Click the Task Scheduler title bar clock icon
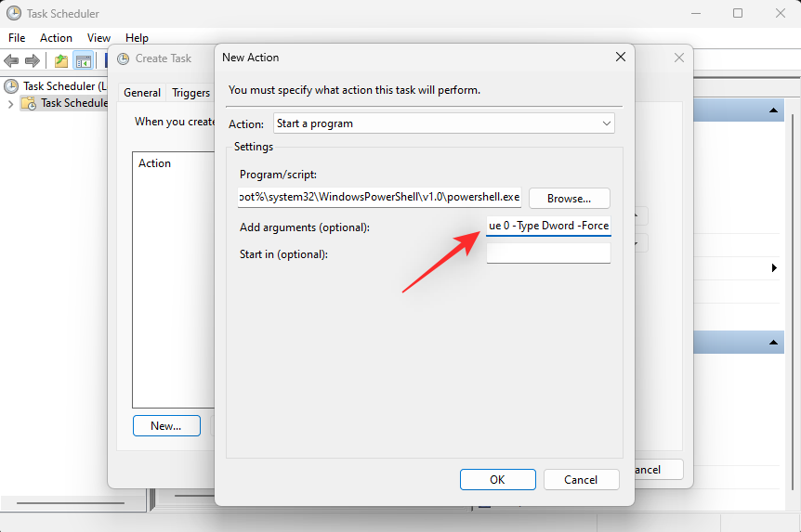This screenshot has height=532, width=801. coord(14,13)
